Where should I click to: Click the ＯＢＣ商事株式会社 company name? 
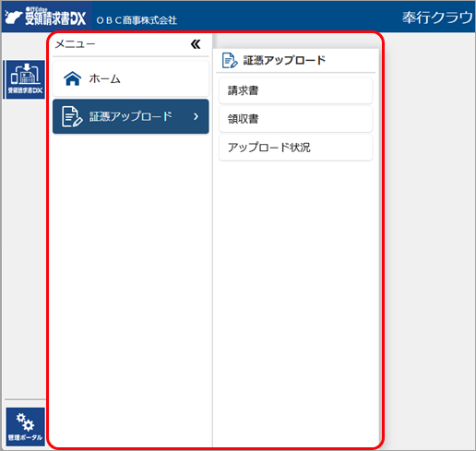coord(137,20)
